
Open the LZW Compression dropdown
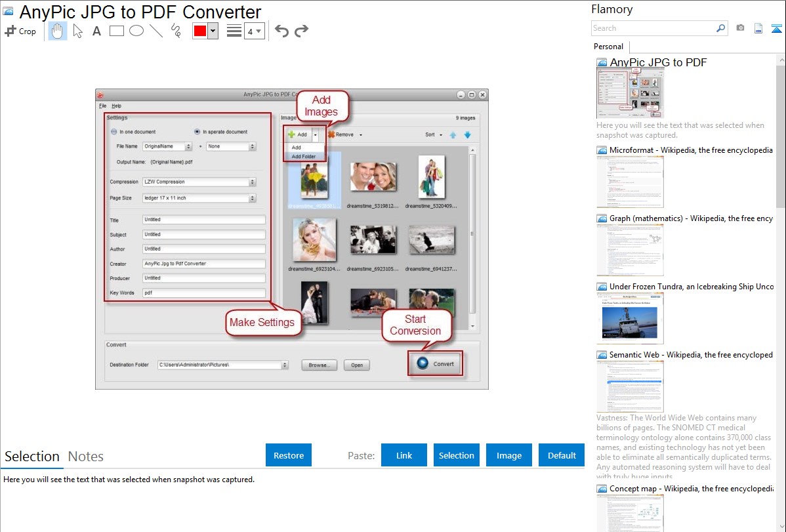[252, 182]
